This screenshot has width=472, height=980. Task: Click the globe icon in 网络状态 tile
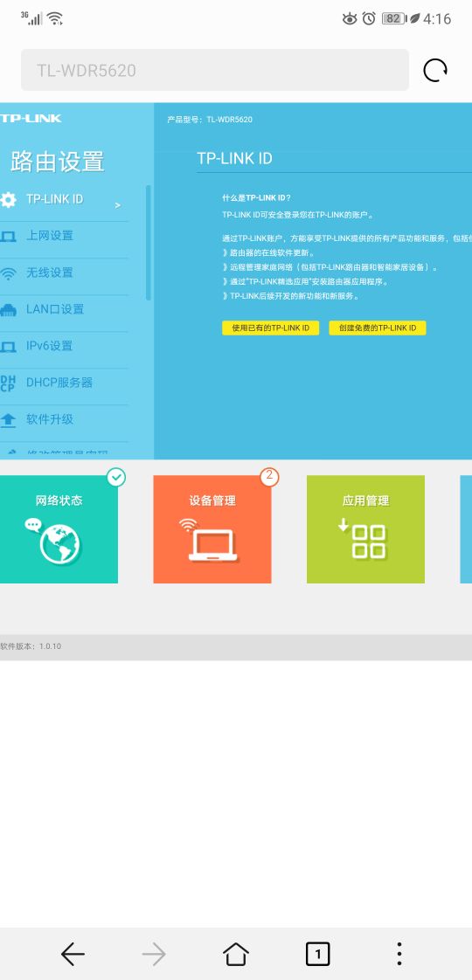click(x=60, y=544)
